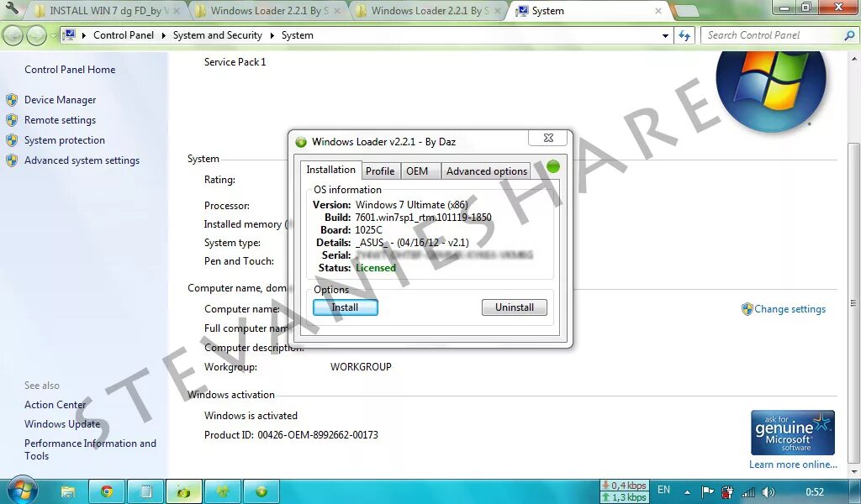Click the green status indicator in Windows Loader

(553, 166)
